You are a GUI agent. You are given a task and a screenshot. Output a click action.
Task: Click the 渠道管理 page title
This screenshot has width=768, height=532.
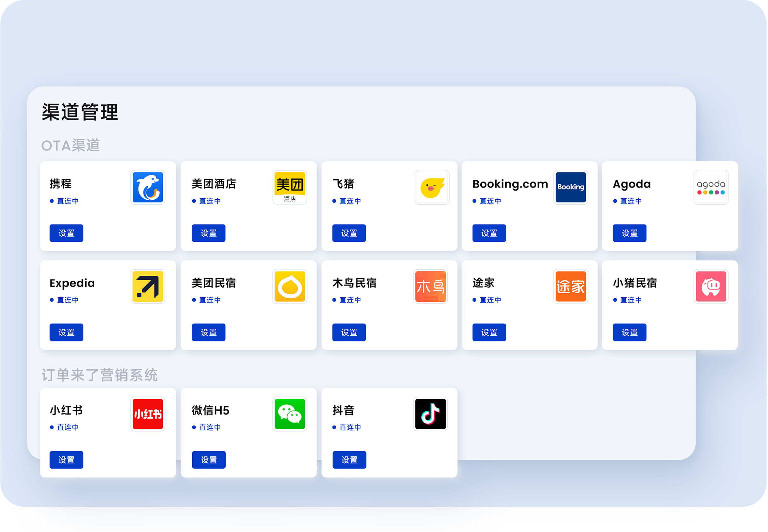[80, 112]
